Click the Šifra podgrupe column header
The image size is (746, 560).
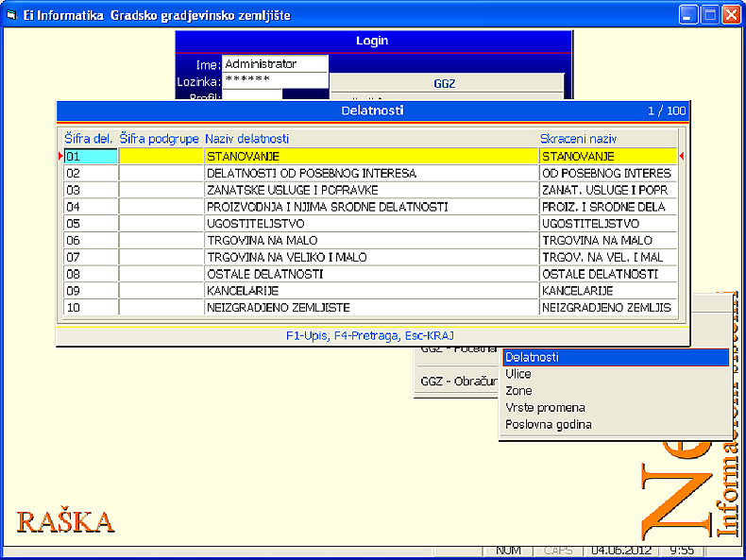(160, 139)
